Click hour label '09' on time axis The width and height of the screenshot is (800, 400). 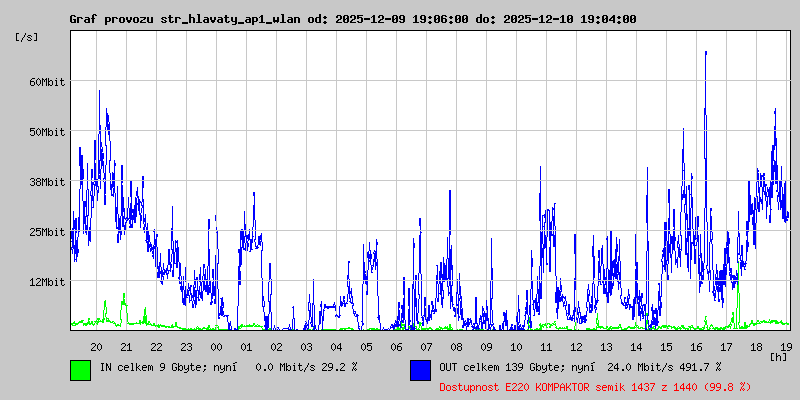[x=486, y=347]
